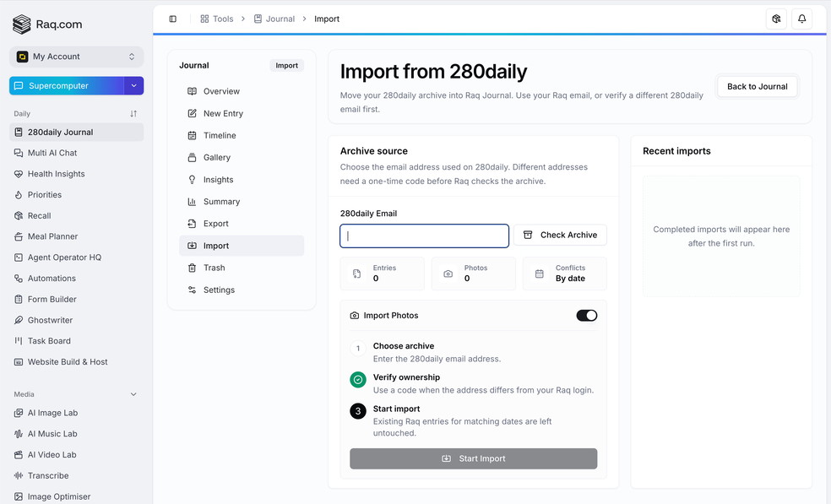Go to Tools in the breadcrumb
This screenshot has height=504, width=831.
pyautogui.click(x=217, y=19)
